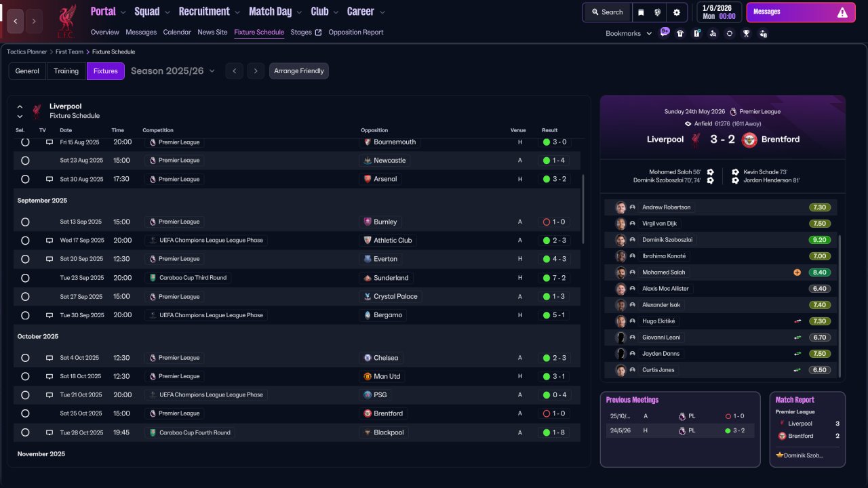Select the Arsenal fixture radio button
The image size is (868, 488).
(x=25, y=179)
